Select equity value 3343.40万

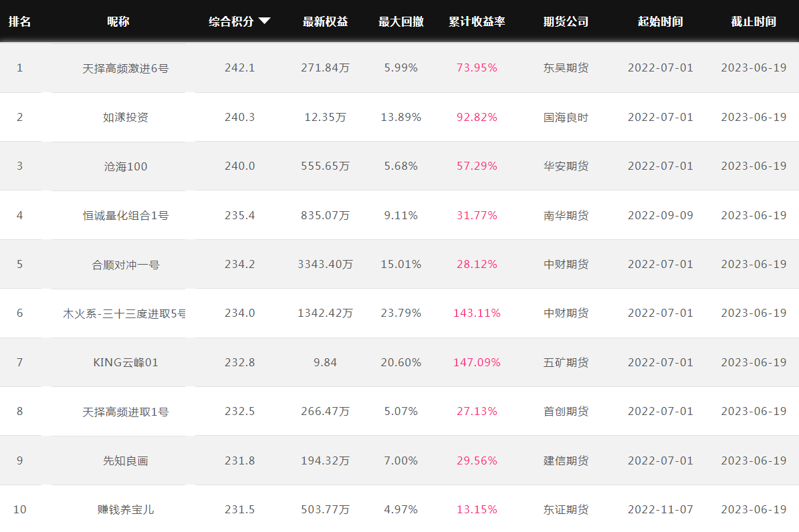point(325,265)
